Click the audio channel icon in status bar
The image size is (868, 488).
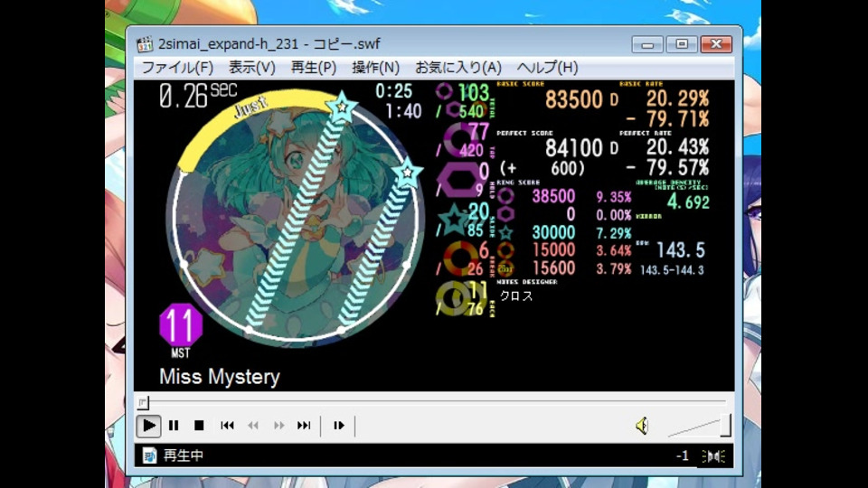[x=713, y=455]
